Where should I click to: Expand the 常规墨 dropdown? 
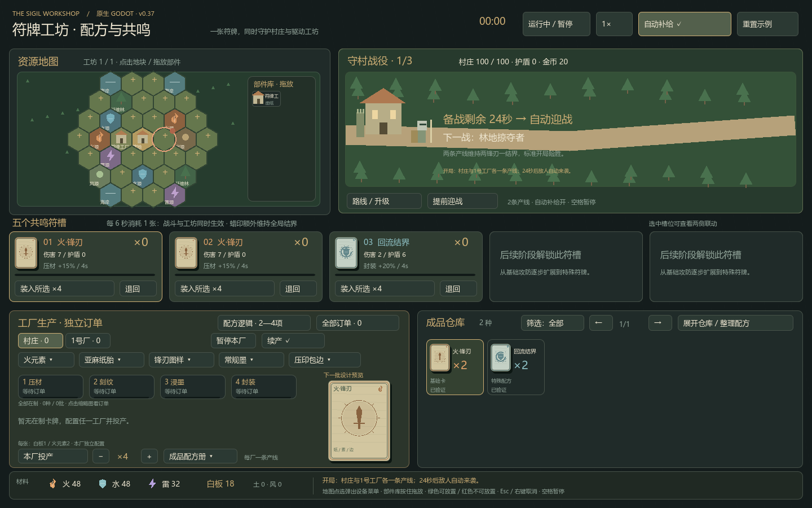pyautogui.click(x=251, y=360)
